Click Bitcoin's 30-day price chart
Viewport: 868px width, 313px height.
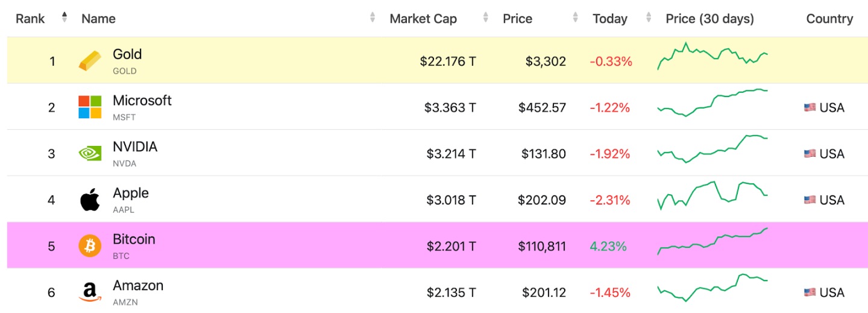click(x=712, y=242)
